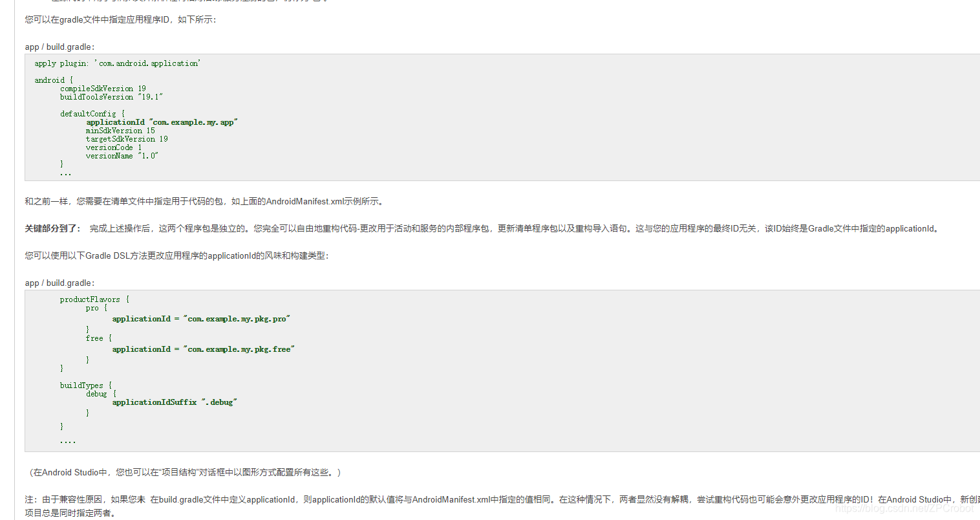Image resolution: width=980 pixels, height=520 pixels.
Task: Click applicationId = "com.example.my.pkg.free" line
Action: pyautogui.click(x=203, y=349)
